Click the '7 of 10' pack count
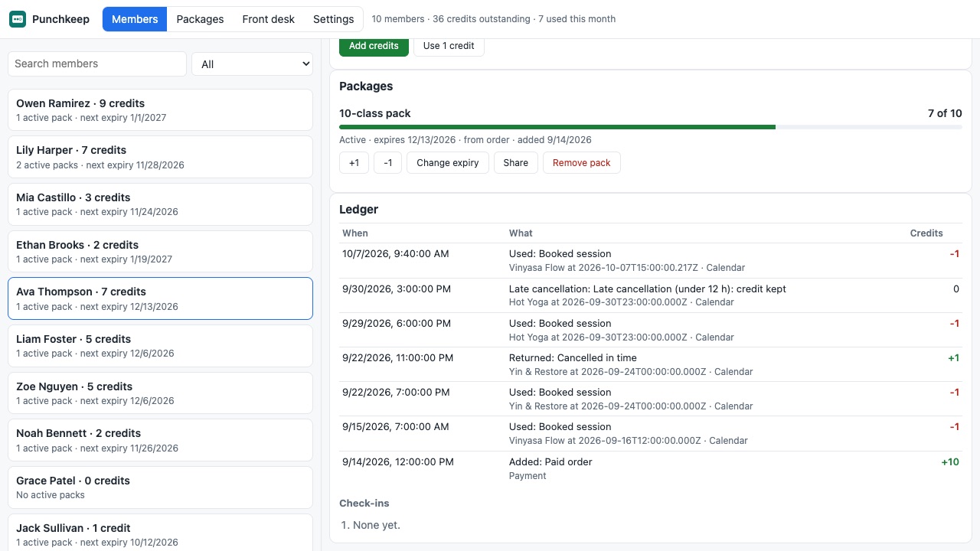980x551 pixels. (945, 113)
